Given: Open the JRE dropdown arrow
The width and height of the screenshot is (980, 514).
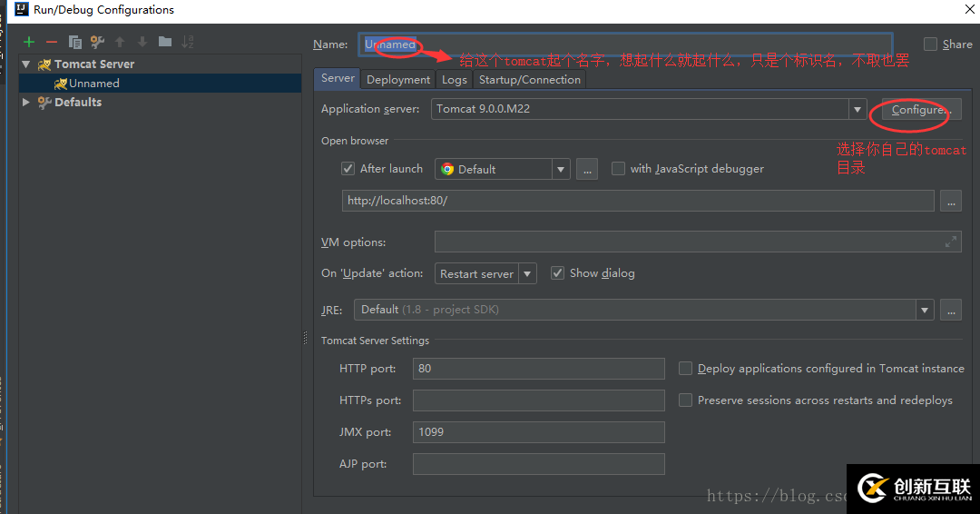Looking at the screenshot, I should tap(925, 311).
